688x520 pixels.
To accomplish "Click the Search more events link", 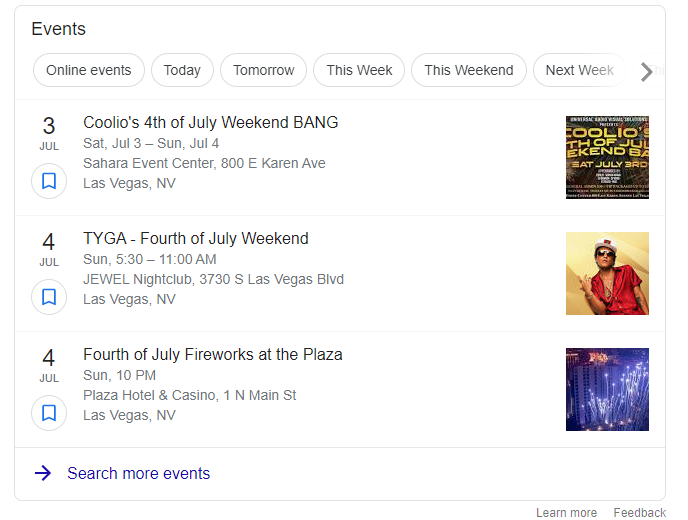I will click(139, 473).
